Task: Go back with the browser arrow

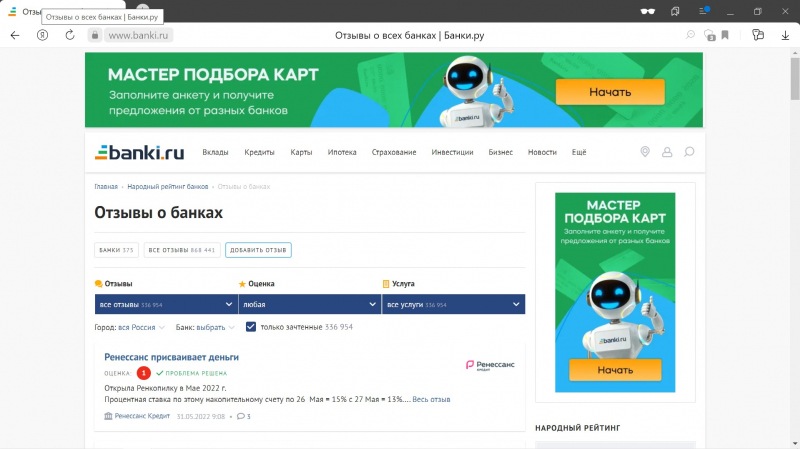Action: coord(15,35)
